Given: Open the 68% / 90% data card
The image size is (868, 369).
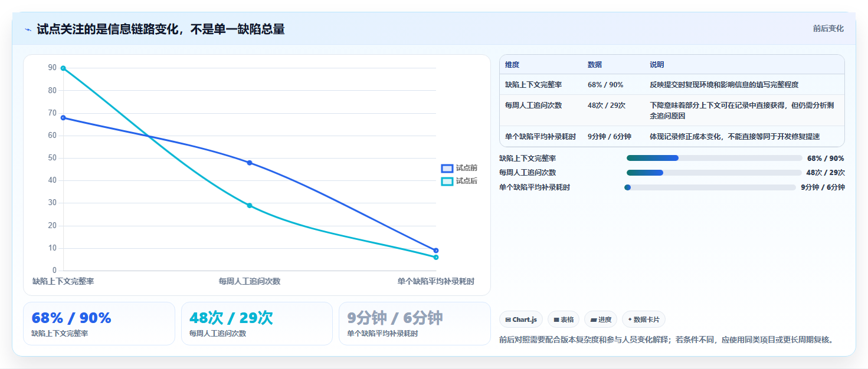Looking at the screenshot, I should [x=99, y=324].
